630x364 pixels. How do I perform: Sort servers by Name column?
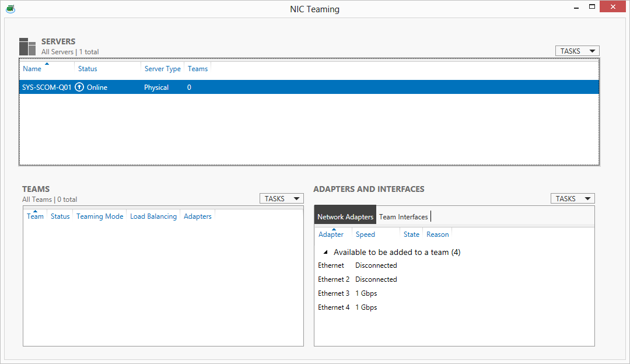[x=32, y=69]
